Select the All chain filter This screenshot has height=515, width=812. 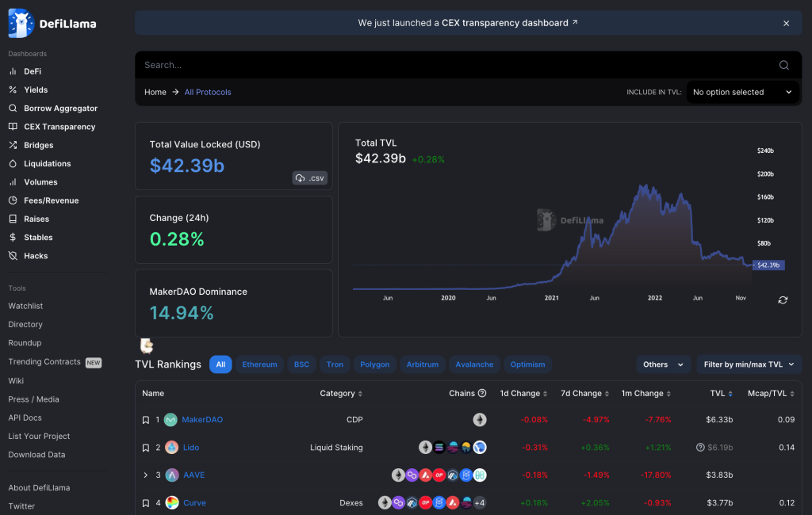pyautogui.click(x=220, y=364)
